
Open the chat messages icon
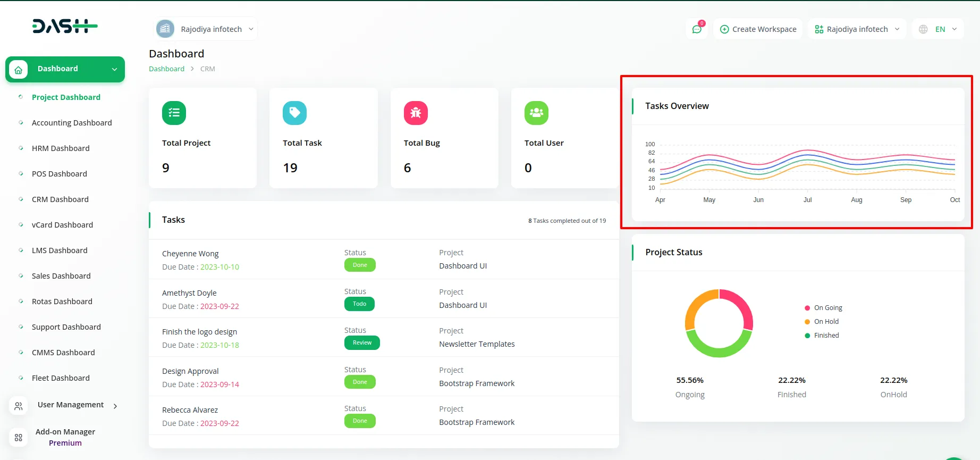point(697,29)
